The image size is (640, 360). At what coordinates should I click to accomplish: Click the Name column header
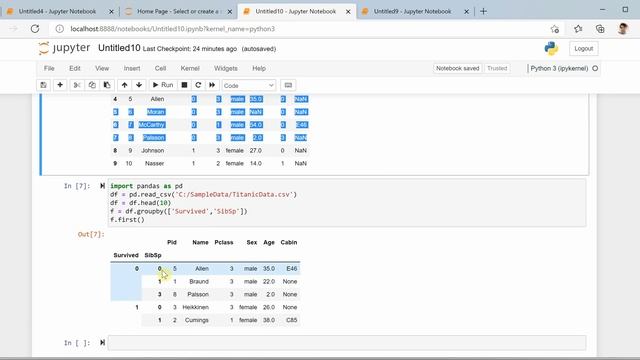tap(200, 242)
